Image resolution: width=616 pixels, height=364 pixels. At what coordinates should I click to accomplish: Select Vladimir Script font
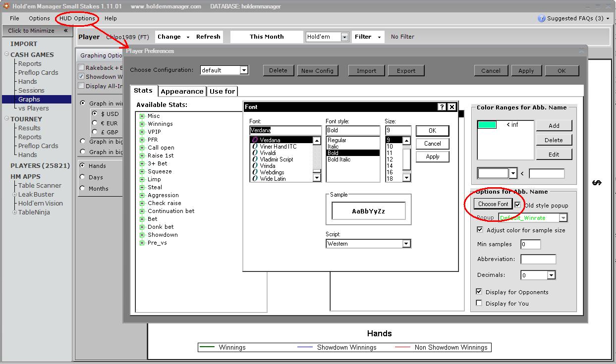pyautogui.click(x=281, y=159)
